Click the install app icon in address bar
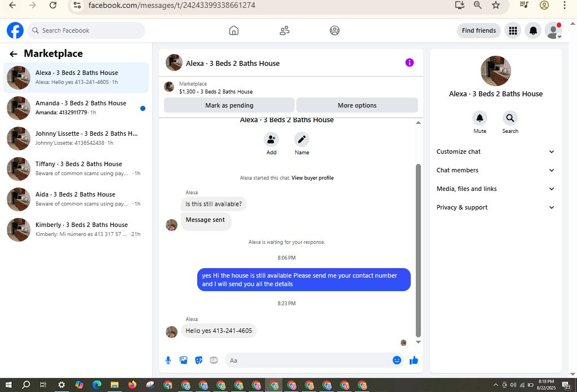The height and width of the screenshot is (392, 577). coord(460,5)
